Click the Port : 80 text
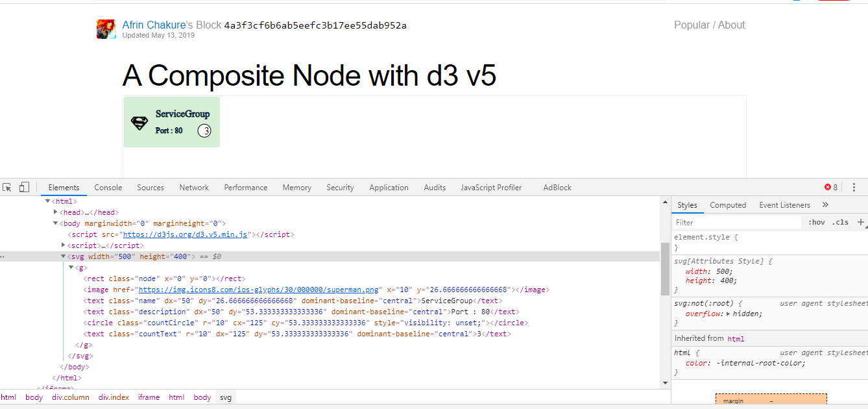The width and height of the screenshot is (868, 409). point(169,130)
